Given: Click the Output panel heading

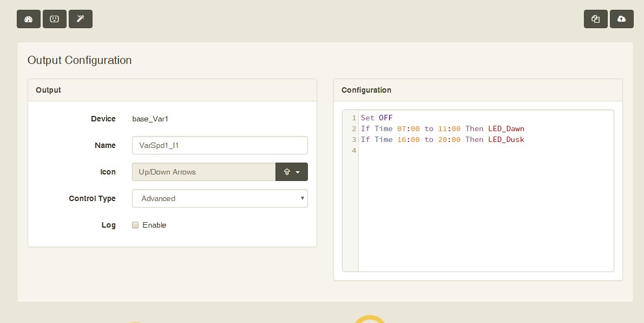Looking at the screenshot, I should pos(49,90).
